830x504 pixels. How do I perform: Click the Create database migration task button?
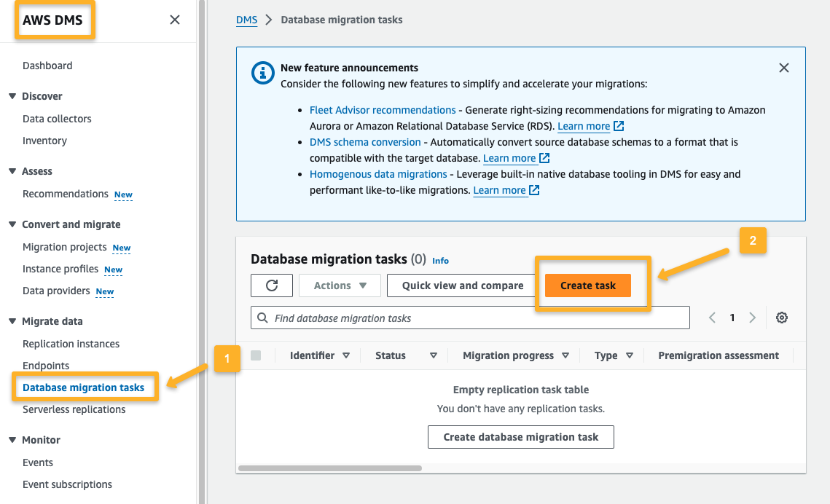point(520,436)
